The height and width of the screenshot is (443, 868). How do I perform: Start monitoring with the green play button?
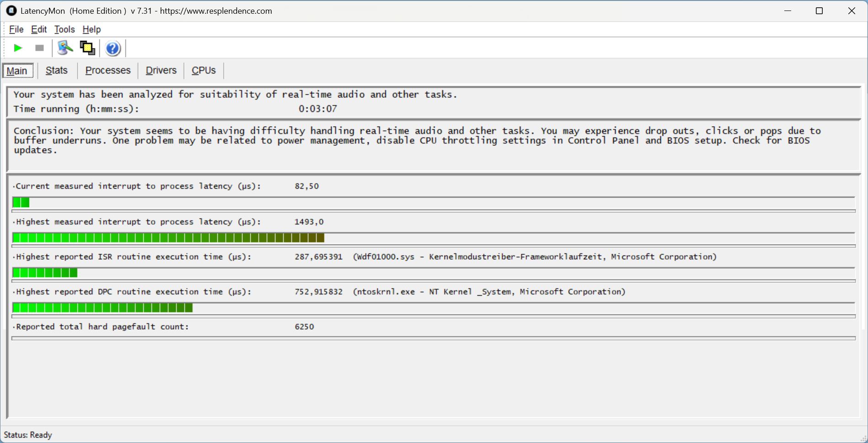click(18, 48)
